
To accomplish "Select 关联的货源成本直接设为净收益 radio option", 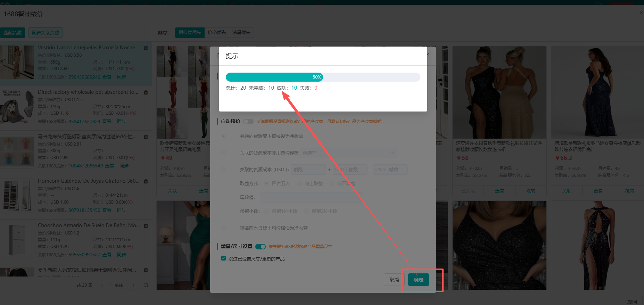I will pyautogui.click(x=224, y=136).
